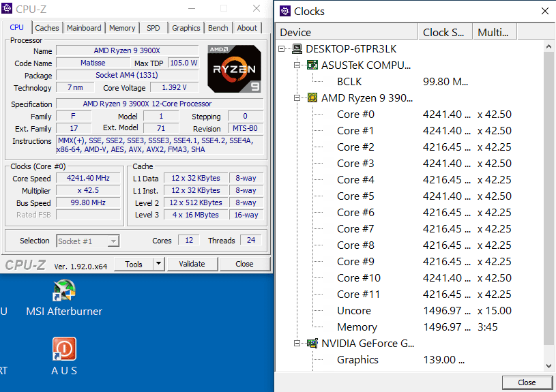Open the Socket #1 selection dropdown
The height and width of the screenshot is (392, 556).
[x=113, y=241]
